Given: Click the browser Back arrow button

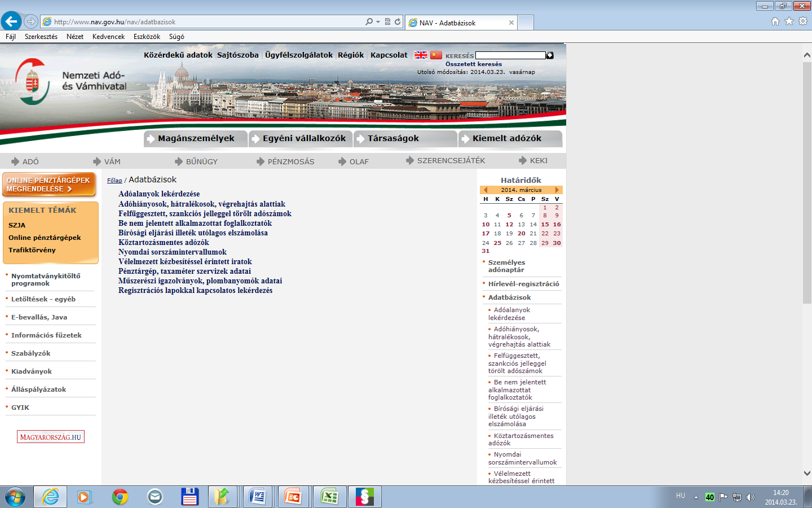Looking at the screenshot, I should 11,21.
